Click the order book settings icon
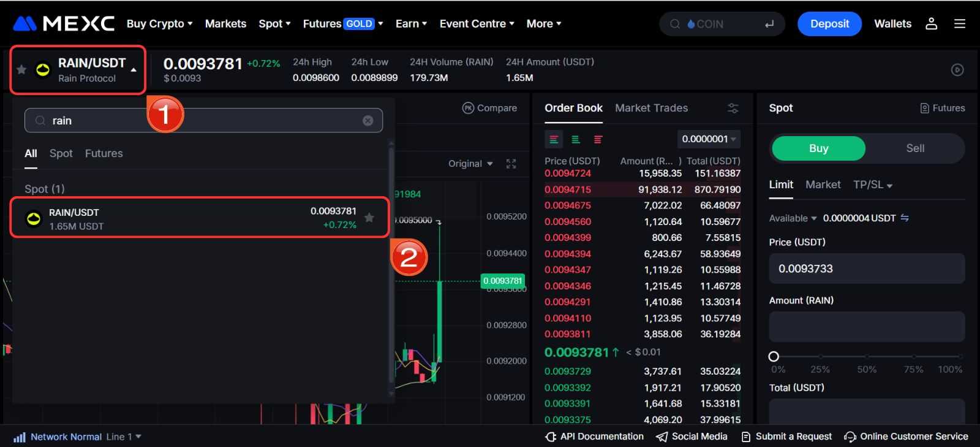 pyautogui.click(x=733, y=108)
